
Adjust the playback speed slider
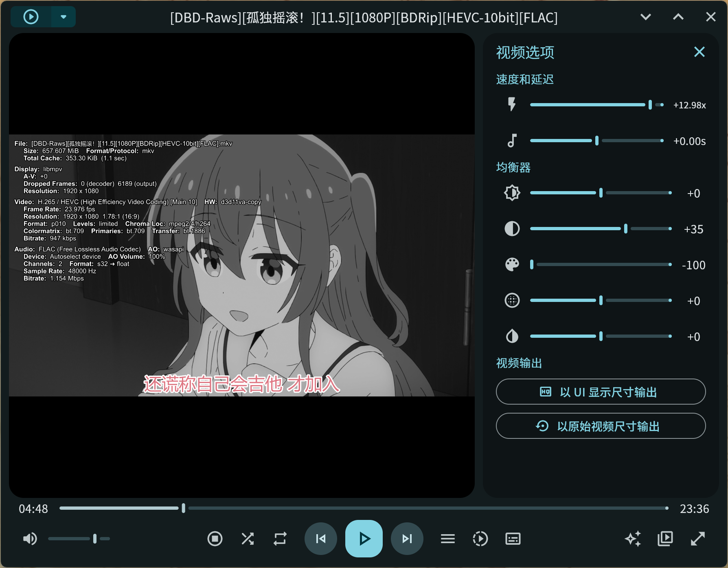point(597,105)
